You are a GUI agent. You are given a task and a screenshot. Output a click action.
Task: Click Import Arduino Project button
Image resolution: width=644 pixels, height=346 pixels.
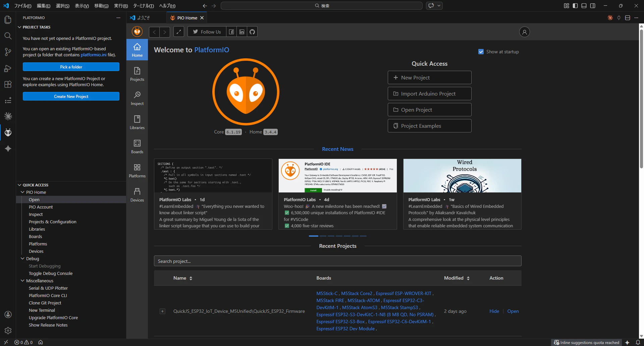coord(430,94)
